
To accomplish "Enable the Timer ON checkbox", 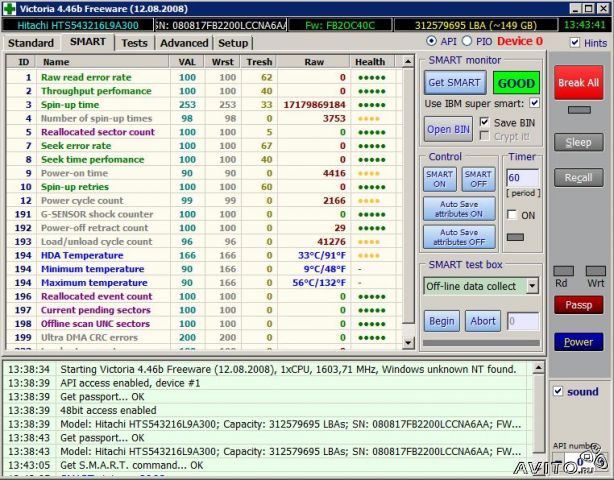I will point(511,215).
